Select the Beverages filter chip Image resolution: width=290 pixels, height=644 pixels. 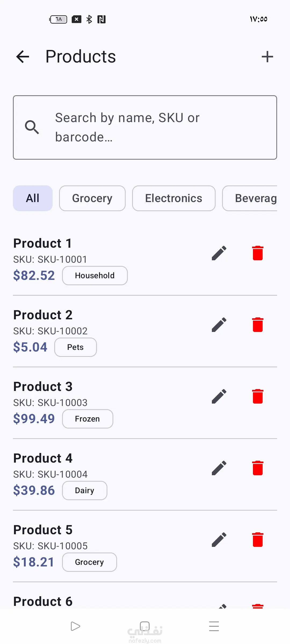(x=250, y=198)
